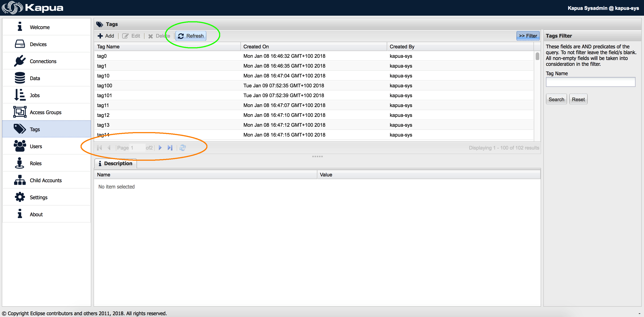Image resolution: width=644 pixels, height=317 pixels.
Task: Collapse the Tags Filter panel
Action: click(x=528, y=36)
